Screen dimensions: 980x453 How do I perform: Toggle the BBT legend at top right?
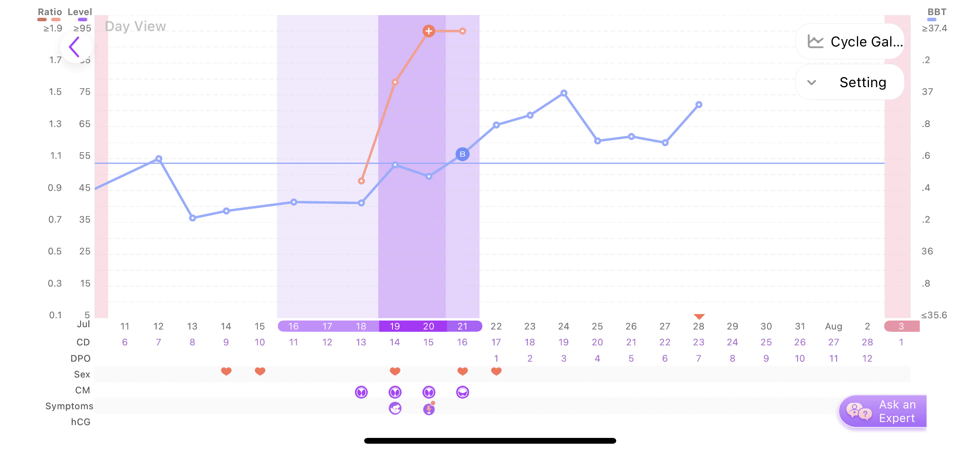937,12
